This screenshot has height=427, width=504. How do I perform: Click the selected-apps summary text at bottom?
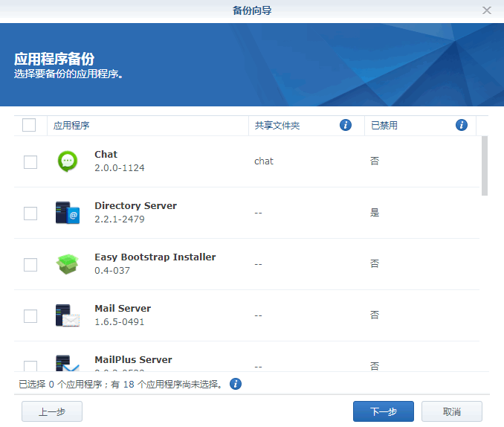[x=121, y=384]
